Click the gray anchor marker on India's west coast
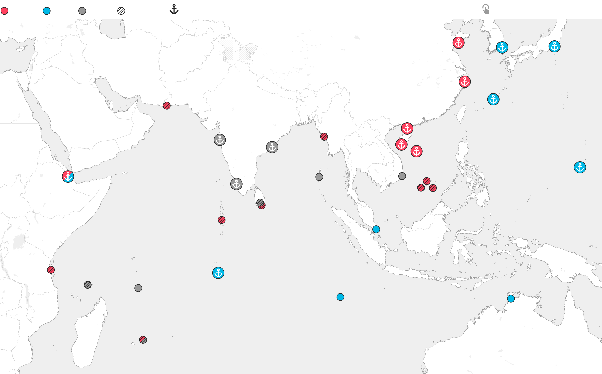This screenshot has height=374, width=602. pyautogui.click(x=220, y=140)
